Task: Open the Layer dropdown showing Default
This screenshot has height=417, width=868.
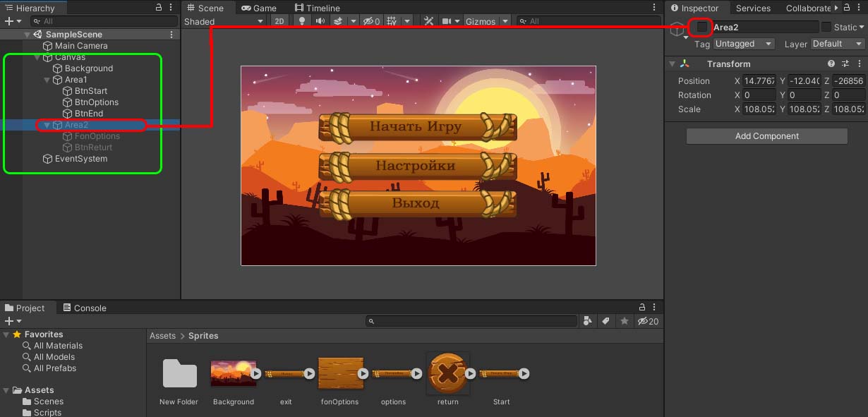Action: tap(837, 44)
